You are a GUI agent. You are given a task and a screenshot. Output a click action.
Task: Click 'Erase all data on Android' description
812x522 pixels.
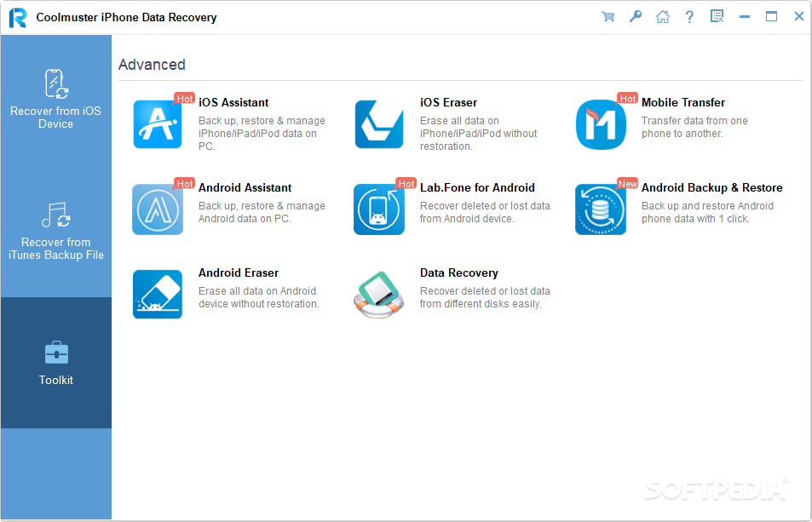tap(259, 297)
